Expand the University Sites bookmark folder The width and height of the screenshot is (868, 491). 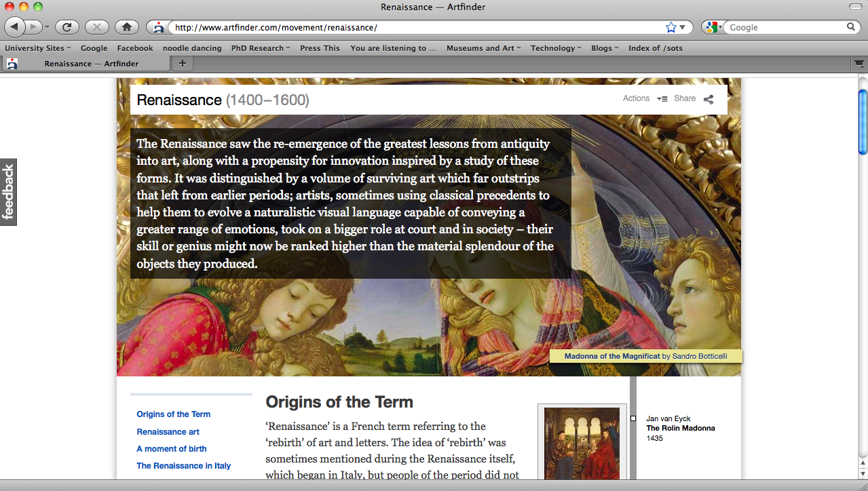(x=37, y=48)
